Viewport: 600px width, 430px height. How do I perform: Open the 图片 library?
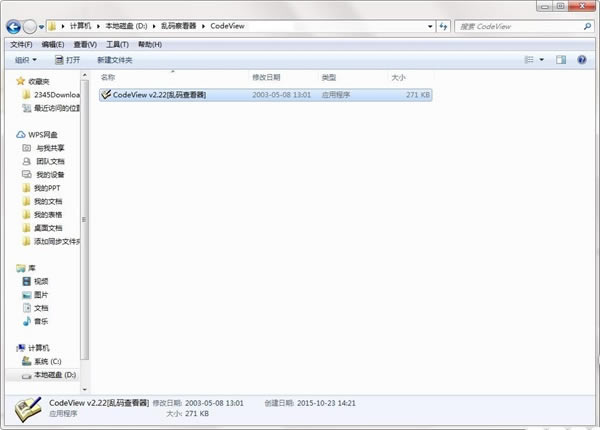tap(35, 295)
